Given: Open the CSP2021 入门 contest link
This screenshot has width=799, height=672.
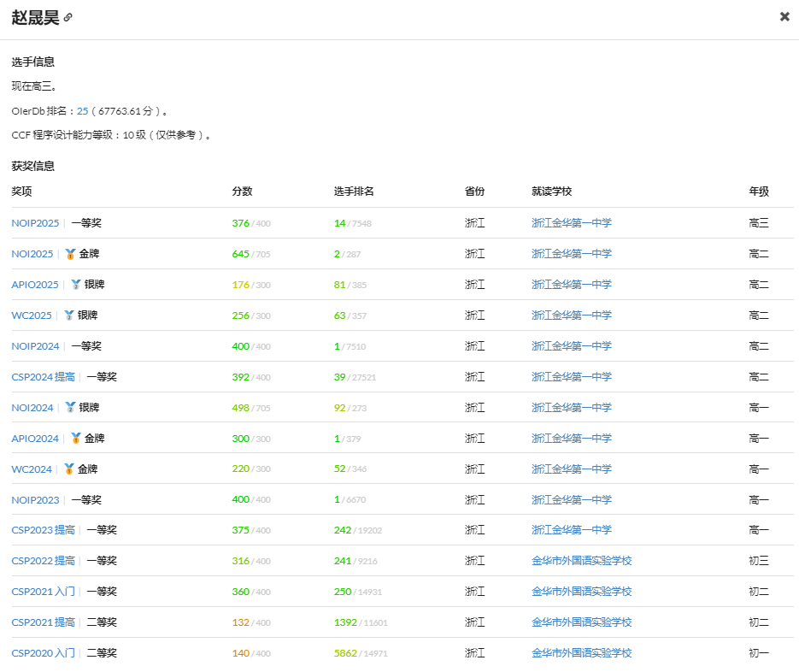Looking at the screenshot, I should point(43,592).
